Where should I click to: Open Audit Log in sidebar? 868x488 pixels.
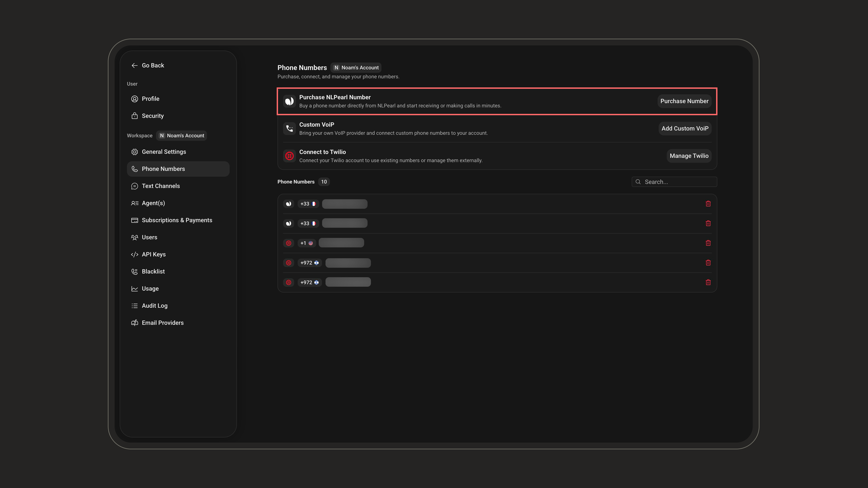click(178, 306)
